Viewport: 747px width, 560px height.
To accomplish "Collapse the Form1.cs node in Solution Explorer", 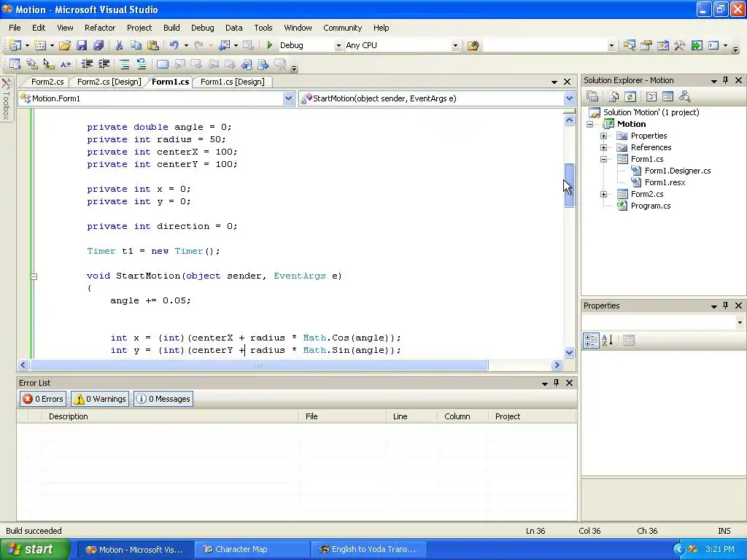I will point(603,159).
